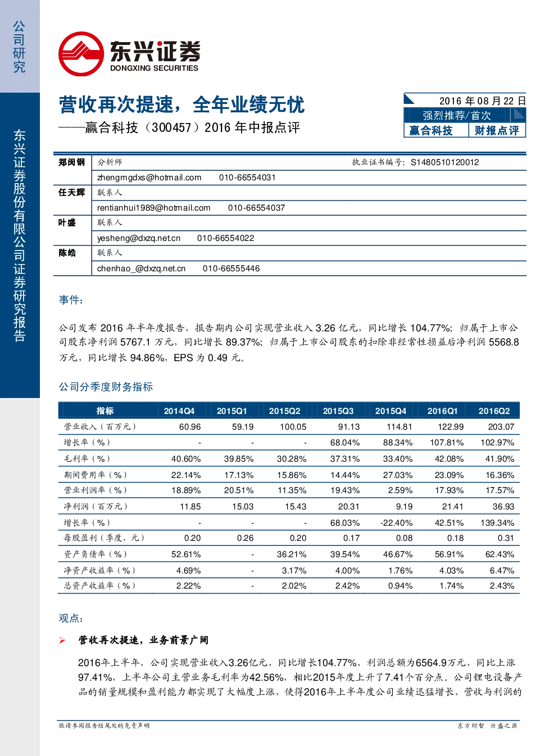Click the 2014Q4 column header
The image size is (558, 756).
point(179,411)
